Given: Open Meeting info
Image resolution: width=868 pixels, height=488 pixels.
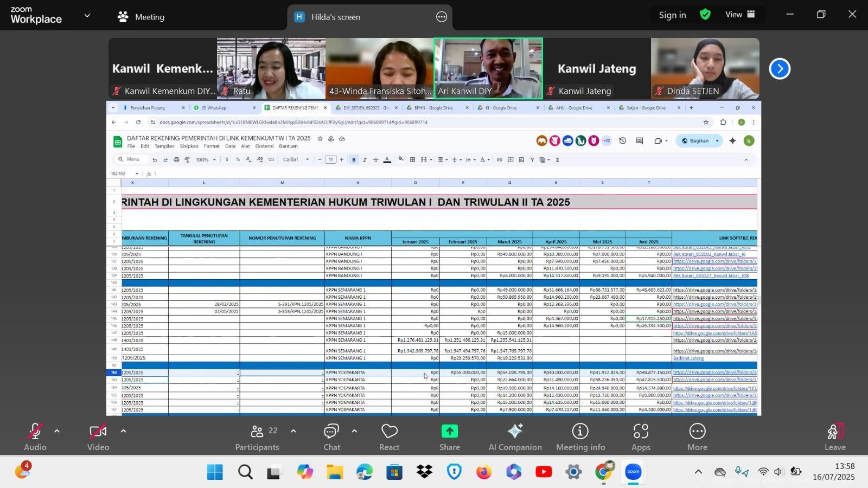Looking at the screenshot, I should 580,436.
